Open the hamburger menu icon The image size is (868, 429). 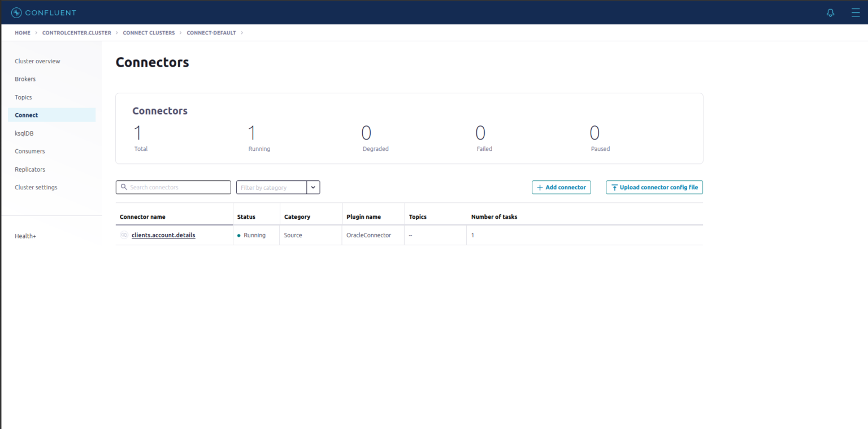[x=856, y=12]
